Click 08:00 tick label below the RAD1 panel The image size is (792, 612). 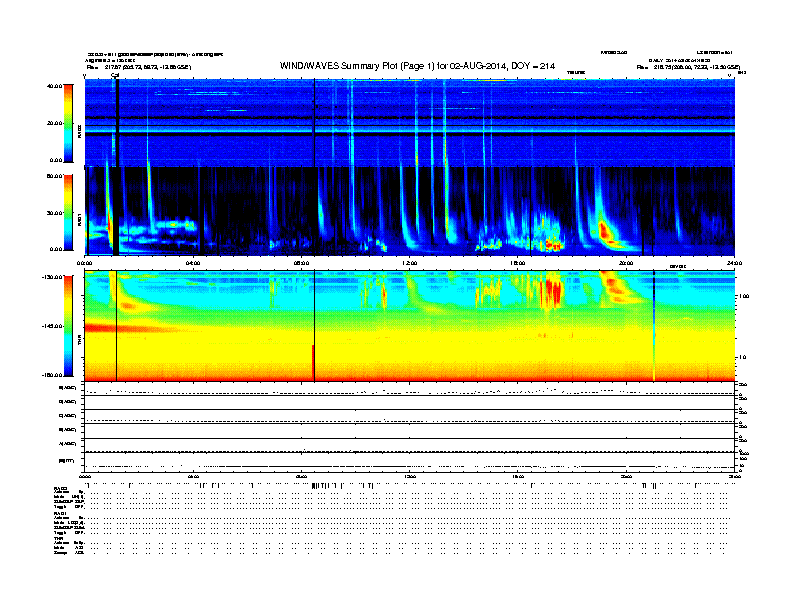pyautogui.click(x=301, y=263)
